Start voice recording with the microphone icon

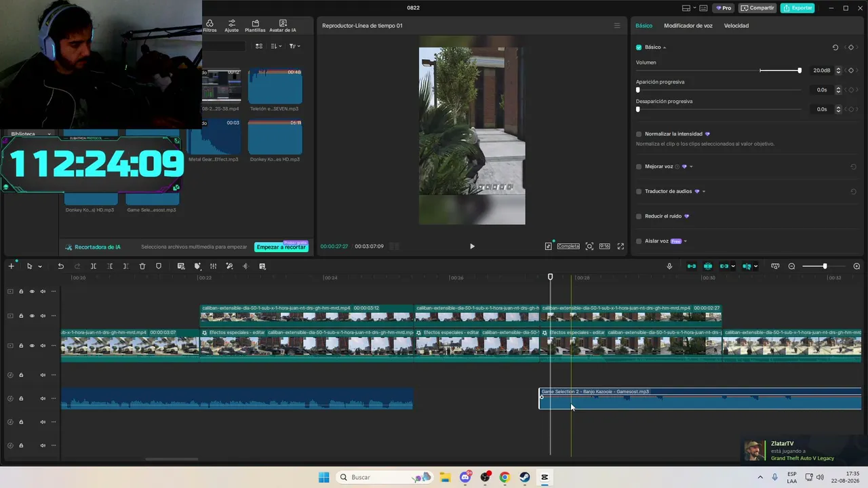[669, 266]
